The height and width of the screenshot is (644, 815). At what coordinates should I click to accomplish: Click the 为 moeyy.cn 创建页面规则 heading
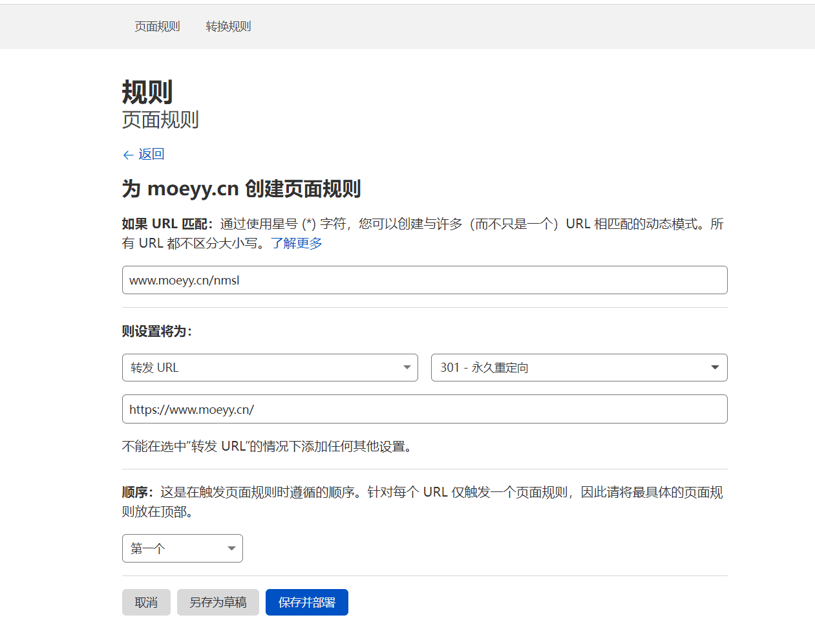[241, 189]
